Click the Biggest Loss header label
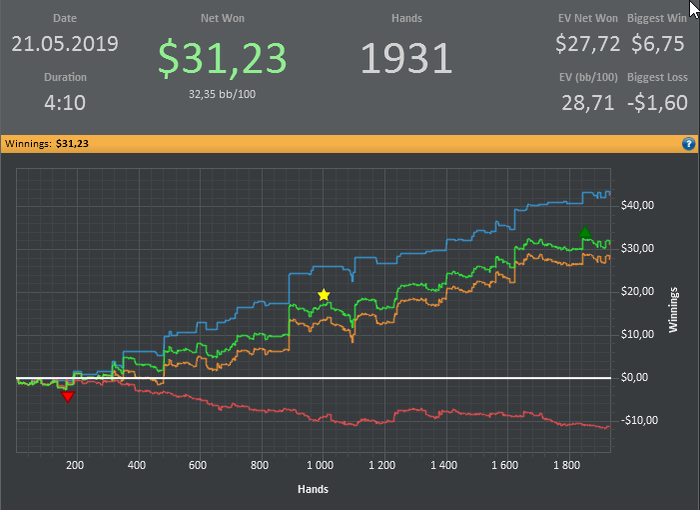The width and height of the screenshot is (700, 510). pyautogui.click(x=657, y=77)
